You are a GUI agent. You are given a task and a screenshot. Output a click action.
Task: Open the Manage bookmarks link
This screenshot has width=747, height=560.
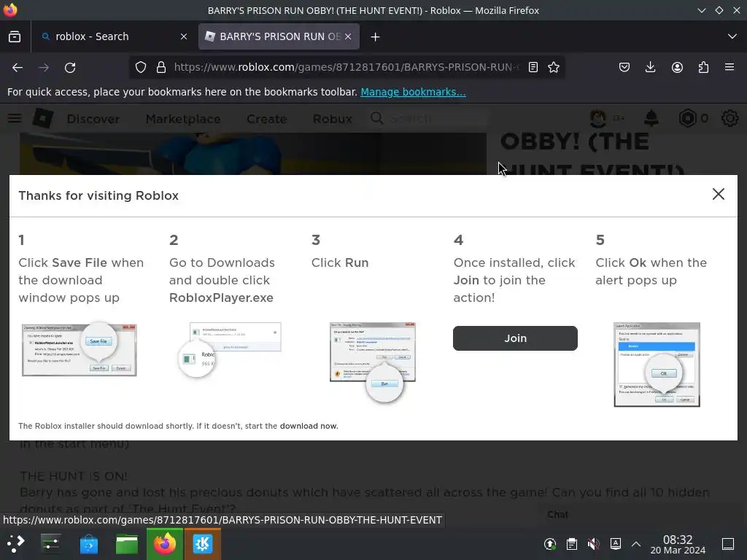pyautogui.click(x=413, y=92)
